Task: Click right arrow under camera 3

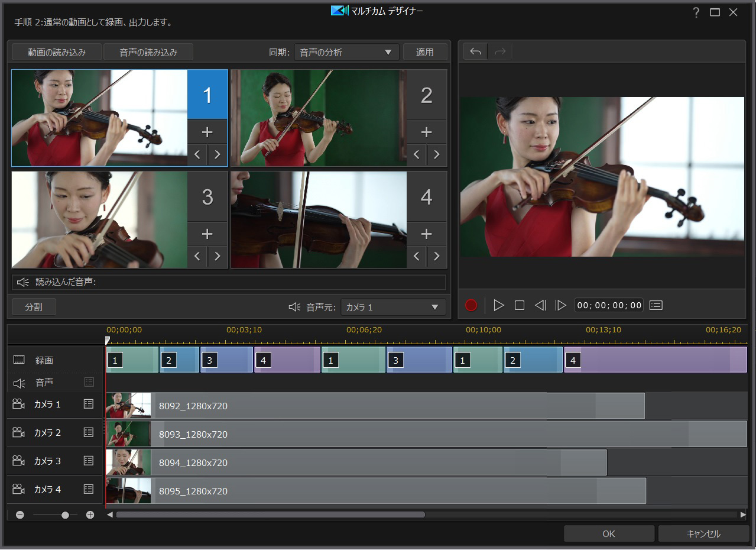Action: click(218, 257)
